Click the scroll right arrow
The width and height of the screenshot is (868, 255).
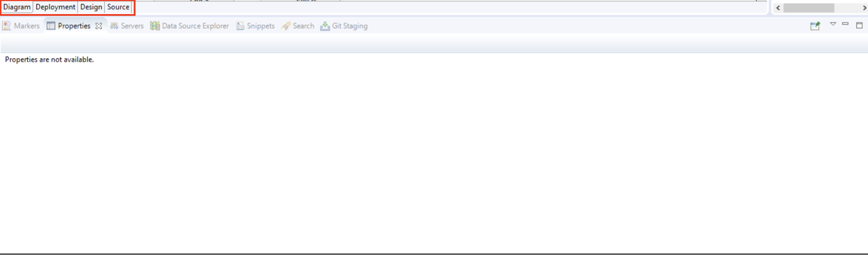pyautogui.click(x=864, y=8)
